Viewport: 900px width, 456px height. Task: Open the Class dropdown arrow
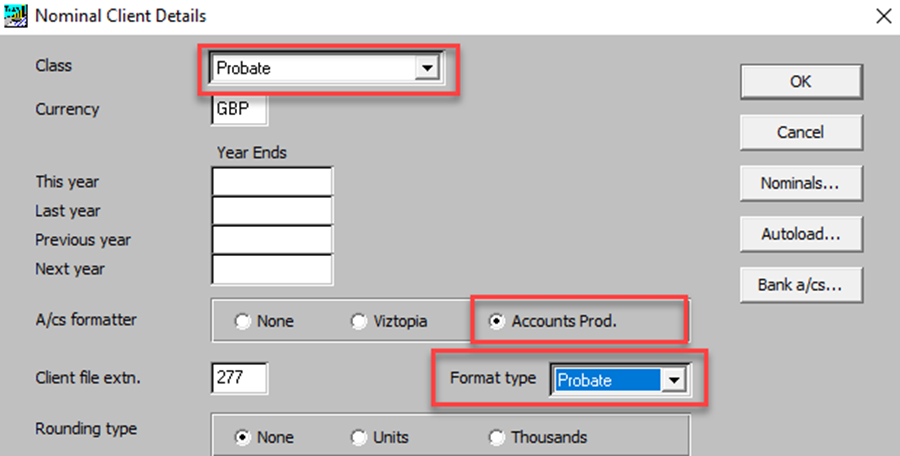(426, 68)
